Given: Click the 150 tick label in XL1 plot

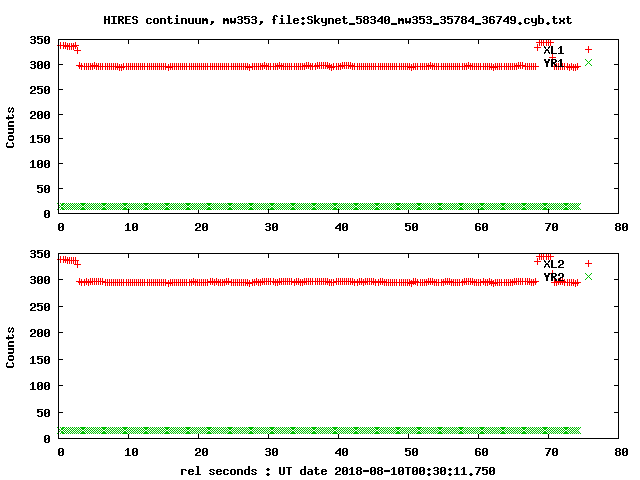Looking at the screenshot, I should [x=40, y=139].
